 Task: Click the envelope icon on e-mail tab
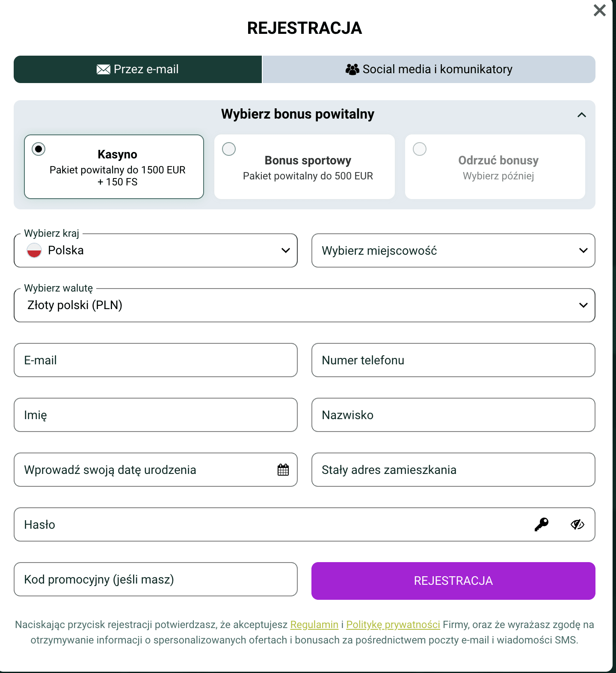tap(103, 69)
